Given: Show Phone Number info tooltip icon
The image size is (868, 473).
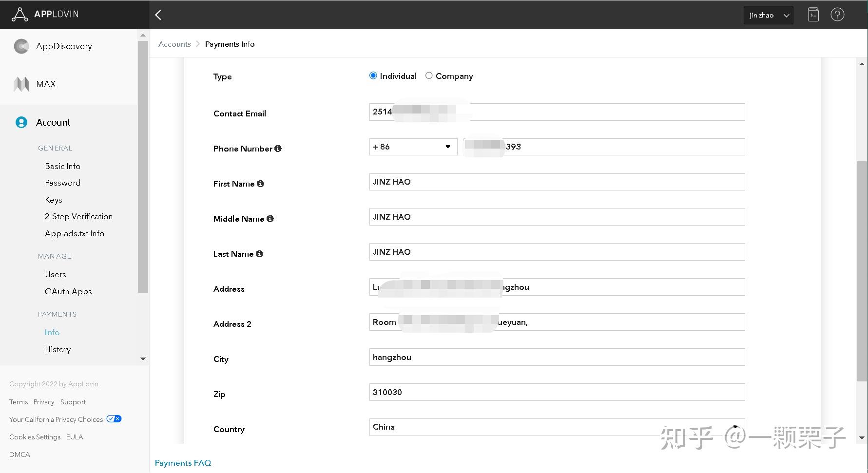Looking at the screenshot, I should pos(278,149).
